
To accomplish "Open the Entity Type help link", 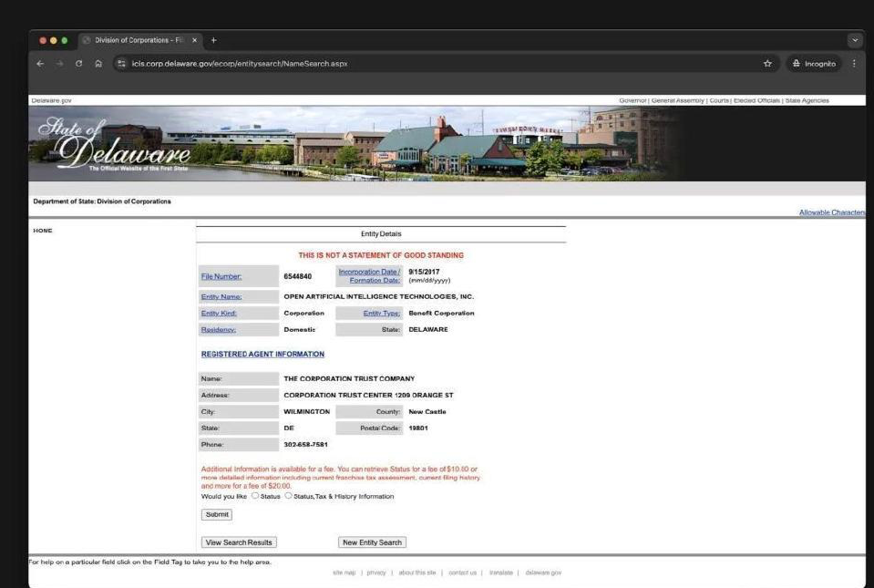I will (x=382, y=314).
